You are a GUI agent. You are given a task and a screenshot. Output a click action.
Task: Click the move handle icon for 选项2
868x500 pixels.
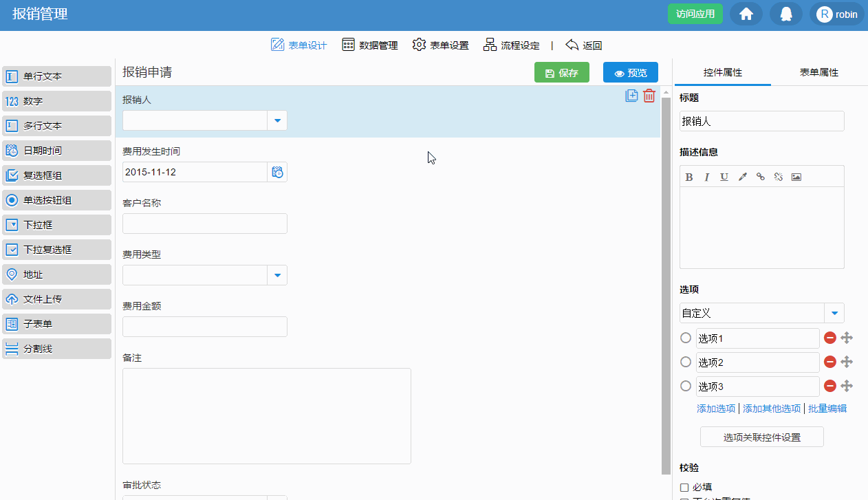click(847, 362)
